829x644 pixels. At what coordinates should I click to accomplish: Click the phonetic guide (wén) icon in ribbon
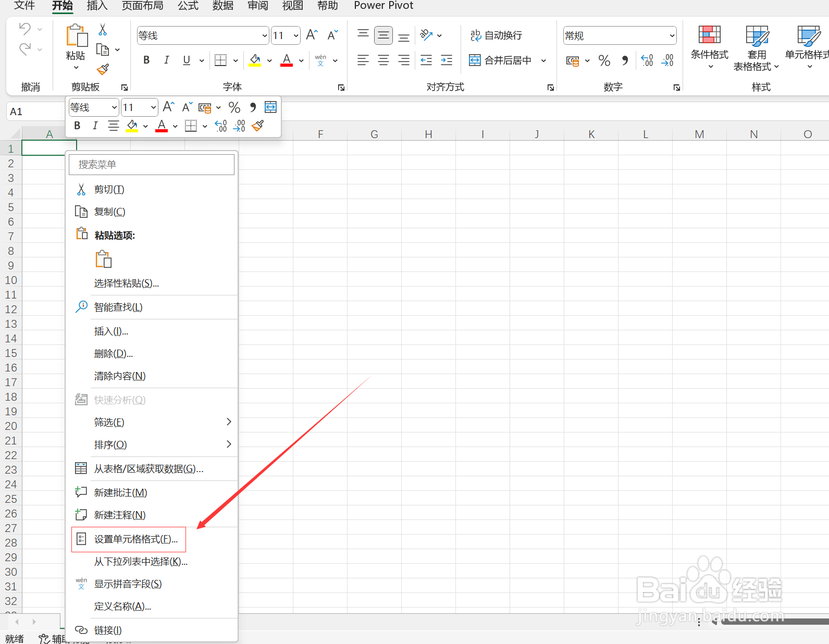[320, 60]
